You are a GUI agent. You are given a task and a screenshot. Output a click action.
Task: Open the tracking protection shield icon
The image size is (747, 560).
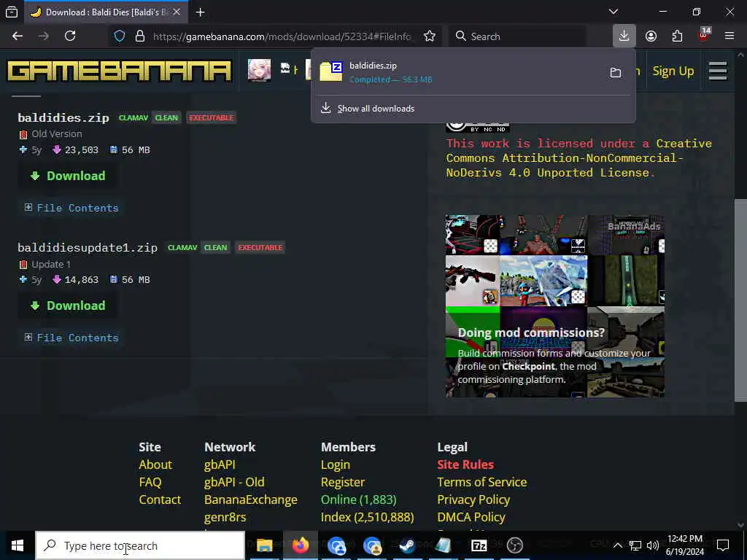(x=120, y=36)
